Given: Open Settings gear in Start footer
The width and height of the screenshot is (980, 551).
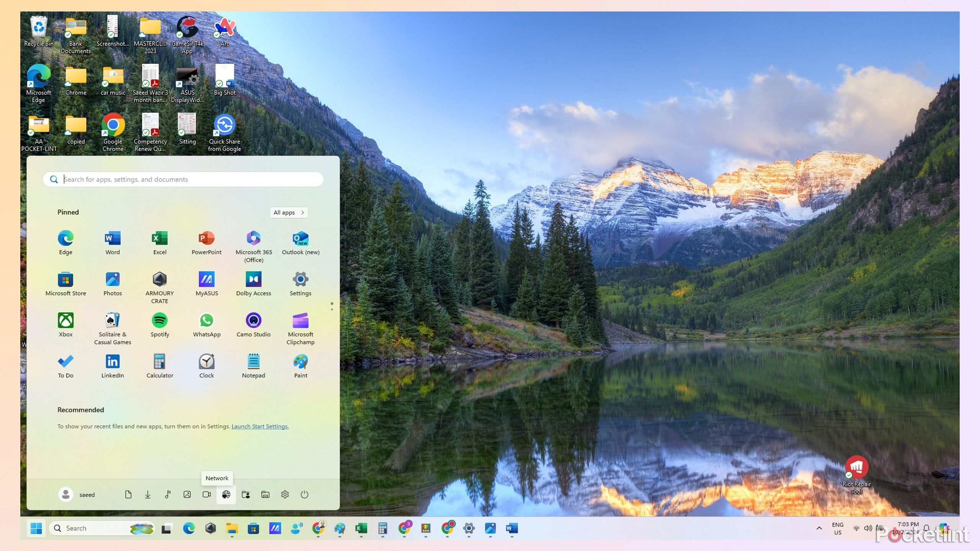Looking at the screenshot, I should click(285, 494).
